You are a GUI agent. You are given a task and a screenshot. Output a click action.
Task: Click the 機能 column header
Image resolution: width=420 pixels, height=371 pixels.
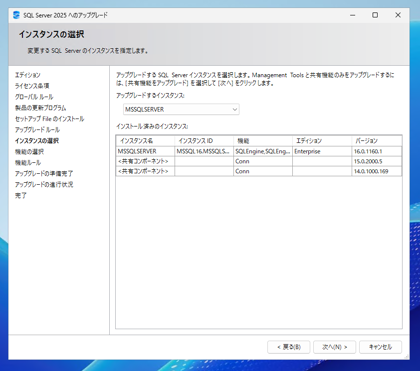point(263,141)
